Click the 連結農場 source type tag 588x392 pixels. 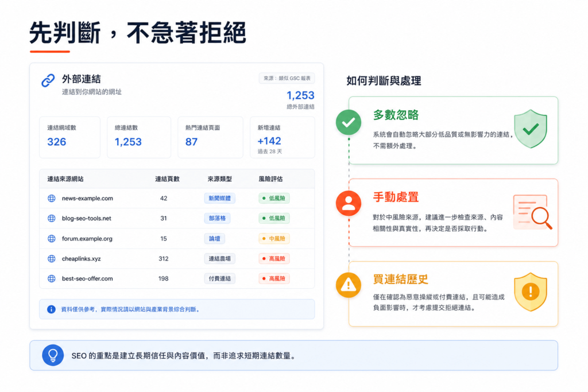tap(220, 259)
